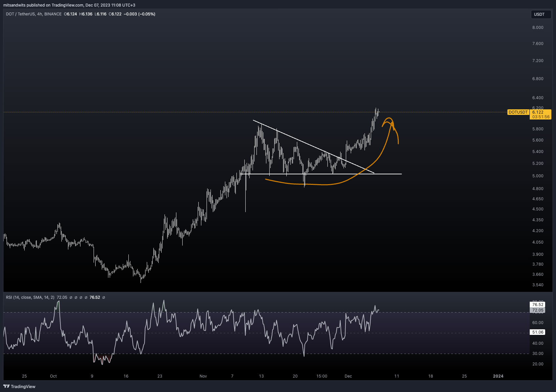Click the 15:00 label on time axis
Screen dimensions: 556x392
click(x=322, y=376)
